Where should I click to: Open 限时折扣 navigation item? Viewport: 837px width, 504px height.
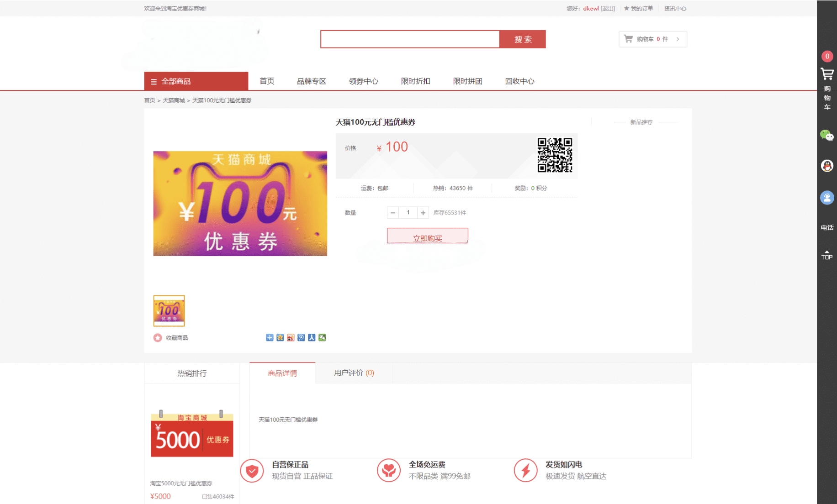pos(416,81)
